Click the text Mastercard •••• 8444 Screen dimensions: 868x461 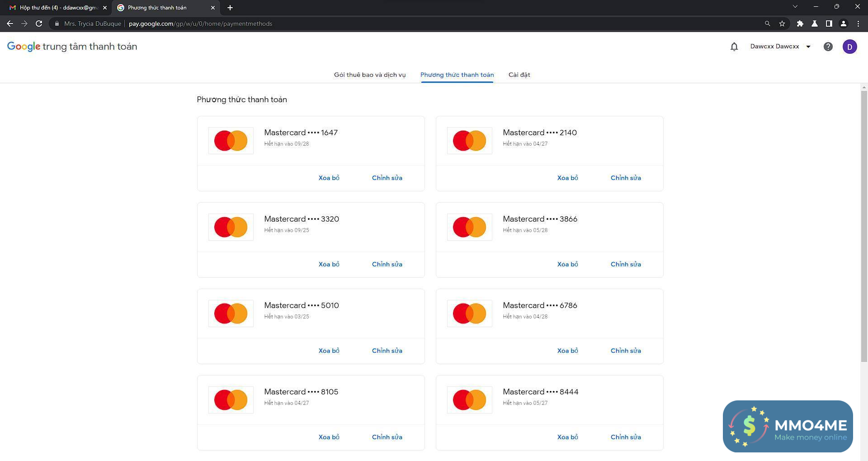coord(540,392)
